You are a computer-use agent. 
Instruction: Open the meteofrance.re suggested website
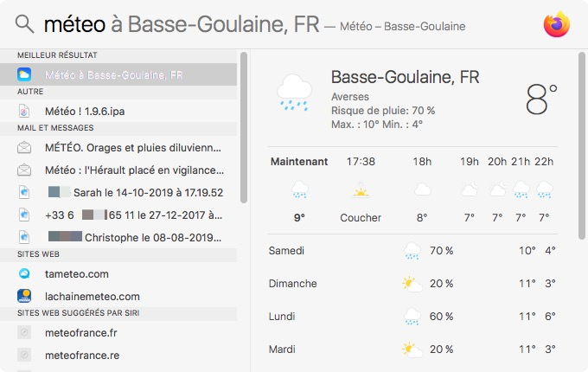coord(83,354)
